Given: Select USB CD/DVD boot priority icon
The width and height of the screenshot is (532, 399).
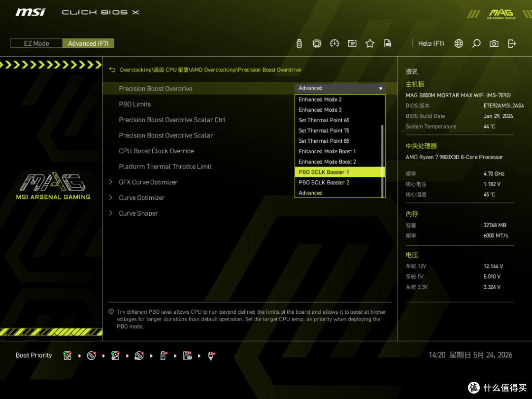Looking at the screenshot, I should click(x=139, y=356).
